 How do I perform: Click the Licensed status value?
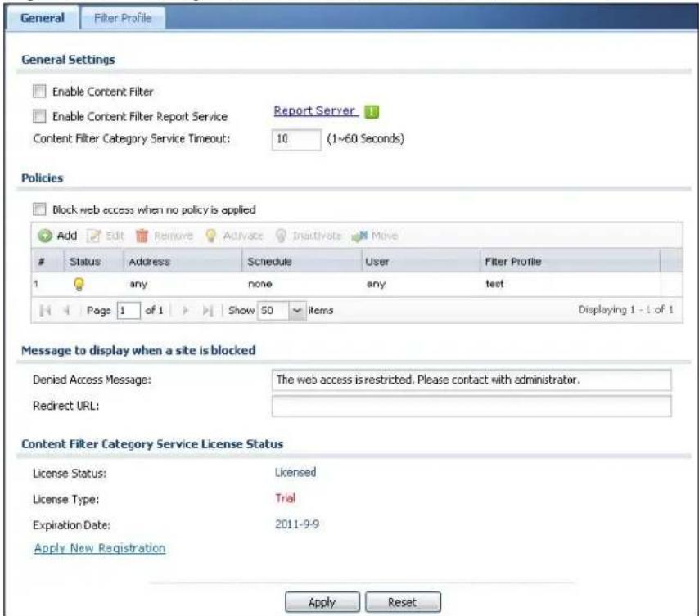tap(295, 472)
